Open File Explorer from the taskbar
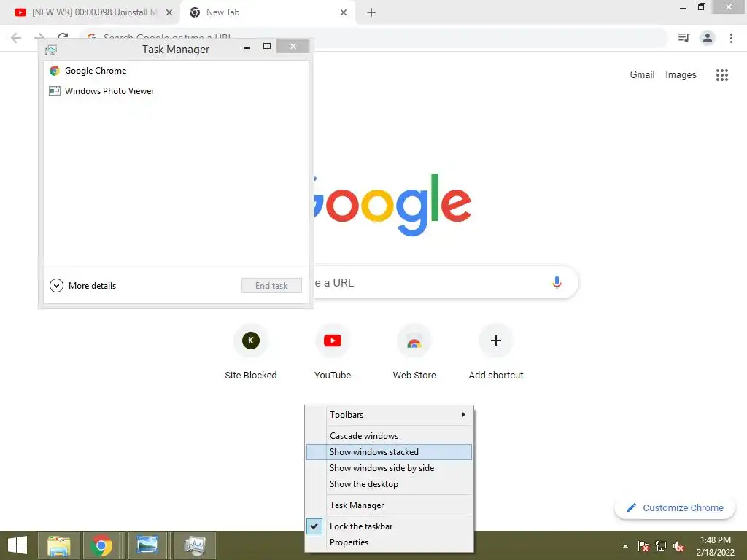The image size is (747, 560). (x=59, y=545)
